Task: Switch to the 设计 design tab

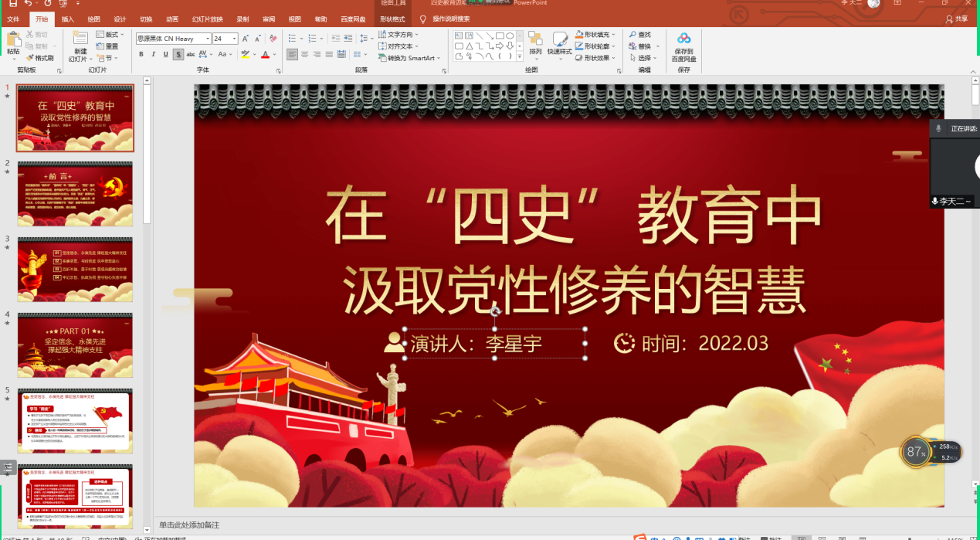Action: pos(120,19)
